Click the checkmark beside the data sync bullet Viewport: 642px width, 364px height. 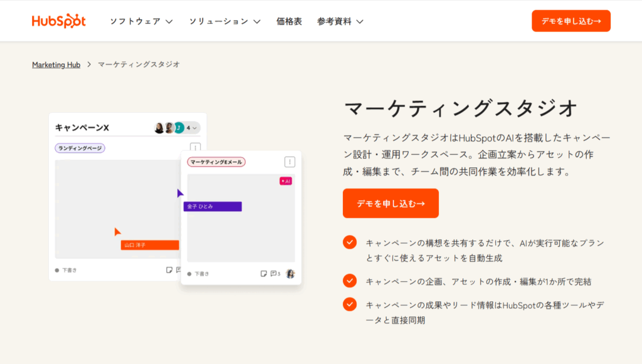(x=349, y=304)
